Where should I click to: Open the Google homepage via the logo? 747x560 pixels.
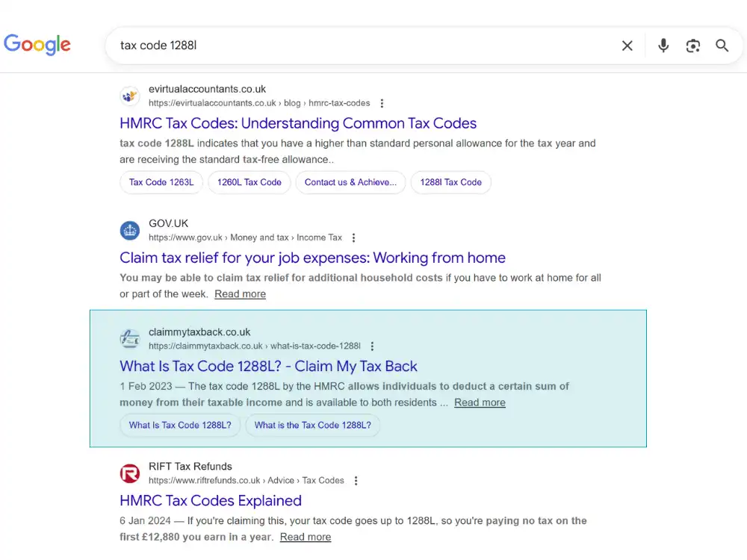37,45
